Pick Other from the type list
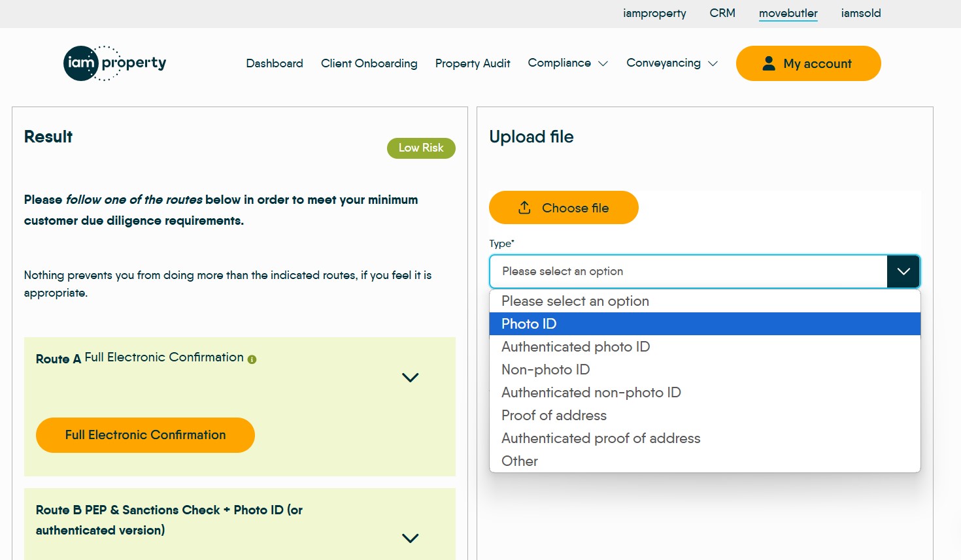Image resolution: width=961 pixels, height=560 pixels. (x=520, y=461)
